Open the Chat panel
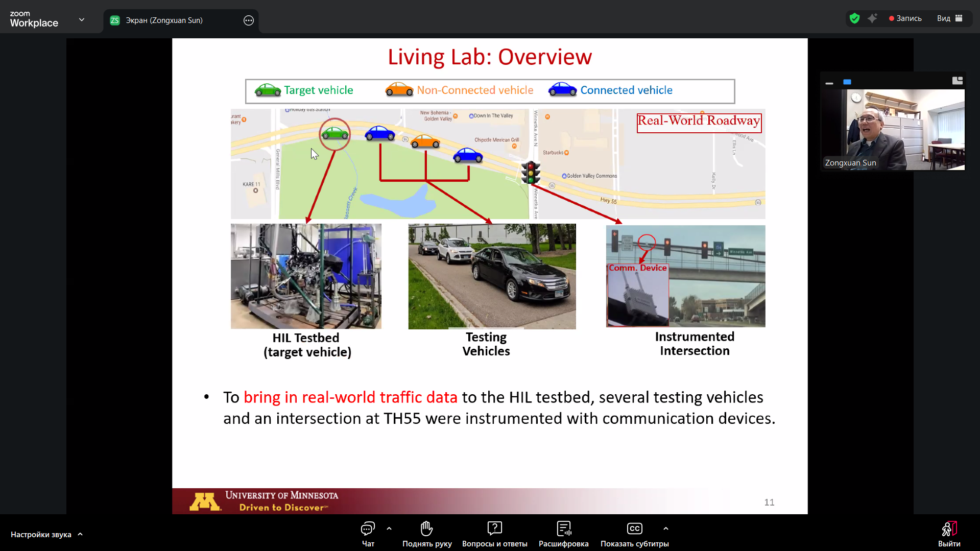980x551 pixels. click(x=368, y=534)
